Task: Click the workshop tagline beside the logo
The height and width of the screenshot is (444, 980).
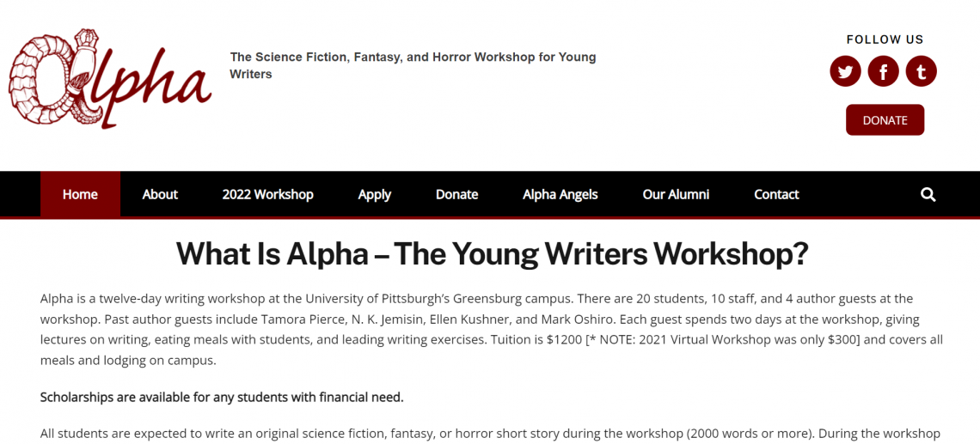Action: [x=413, y=65]
